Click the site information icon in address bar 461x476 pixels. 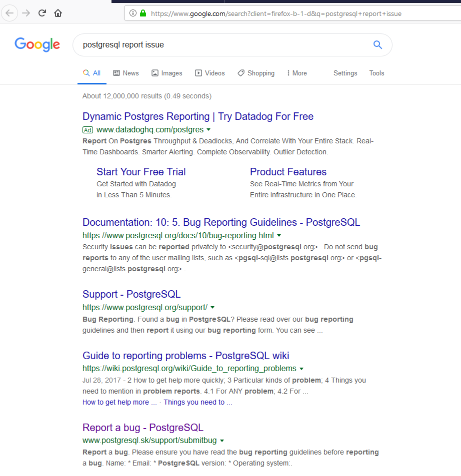133,13
